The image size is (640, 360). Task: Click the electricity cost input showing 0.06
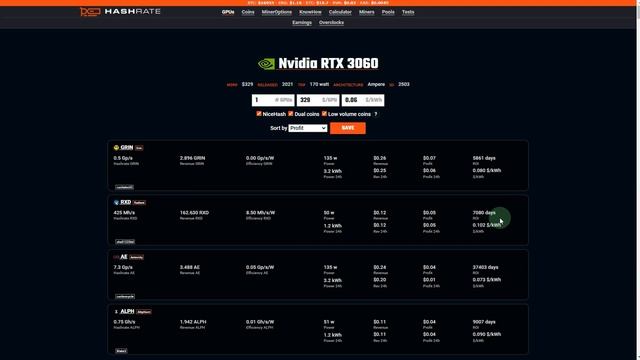[363, 100]
